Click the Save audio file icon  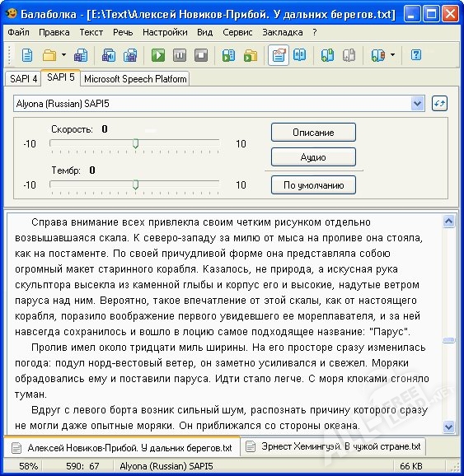tap(109, 55)
